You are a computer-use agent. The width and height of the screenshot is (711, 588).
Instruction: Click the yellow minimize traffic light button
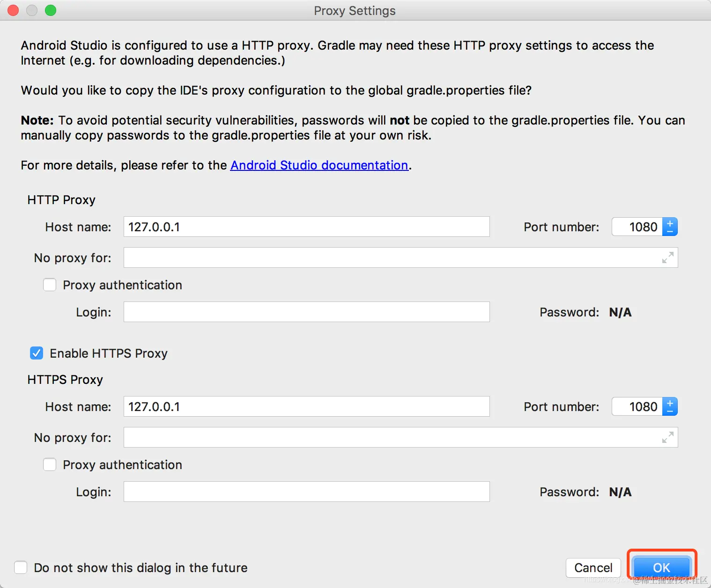click(x=32, y=10)
